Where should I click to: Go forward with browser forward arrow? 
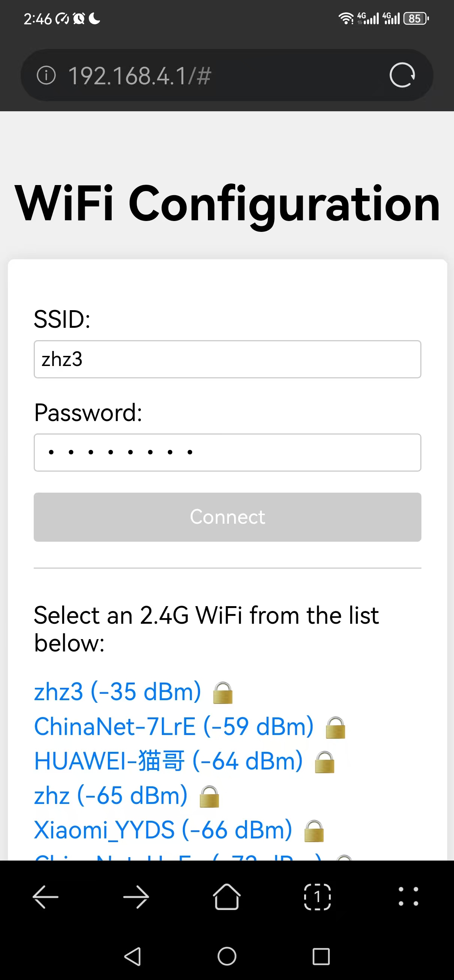[x=136, y=897]
